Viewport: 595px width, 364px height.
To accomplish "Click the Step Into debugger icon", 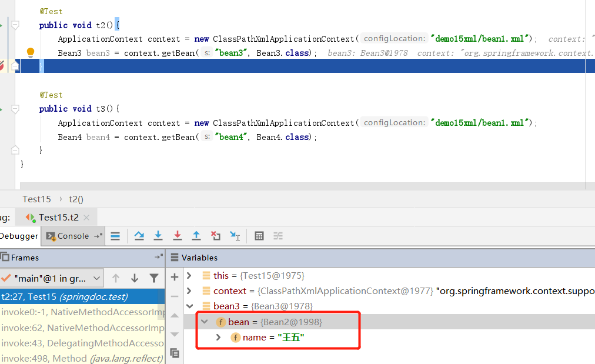I will [x=158, y=236].
